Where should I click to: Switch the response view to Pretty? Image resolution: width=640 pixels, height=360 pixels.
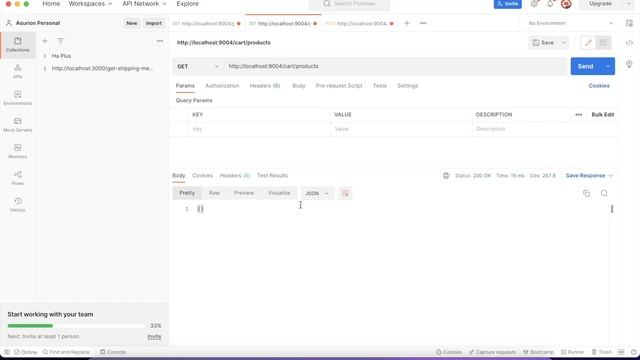click(x=187, y=193)
